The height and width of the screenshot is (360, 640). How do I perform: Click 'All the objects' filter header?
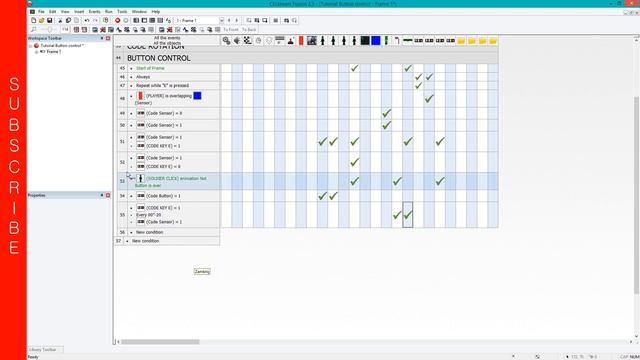coord(167,43)
